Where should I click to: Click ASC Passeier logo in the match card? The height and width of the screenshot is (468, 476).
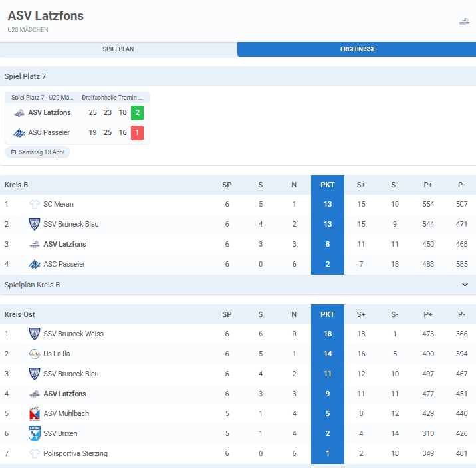[19, 133]
